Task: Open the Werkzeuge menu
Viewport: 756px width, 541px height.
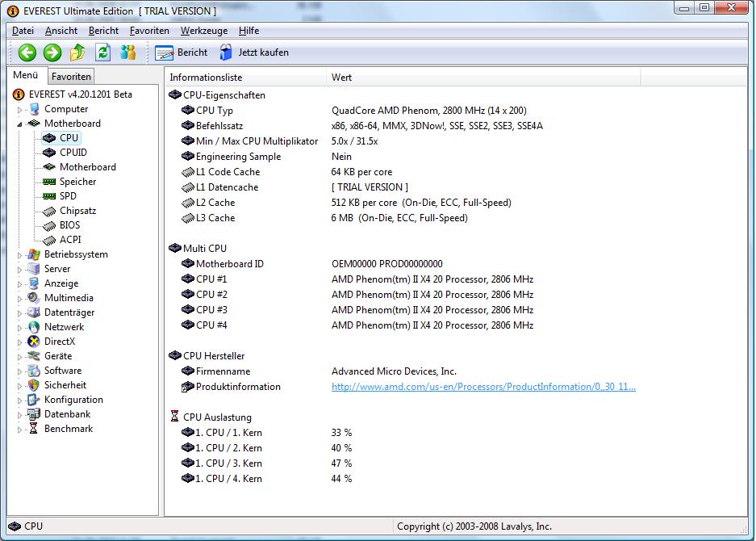Action: click(204, 31)
